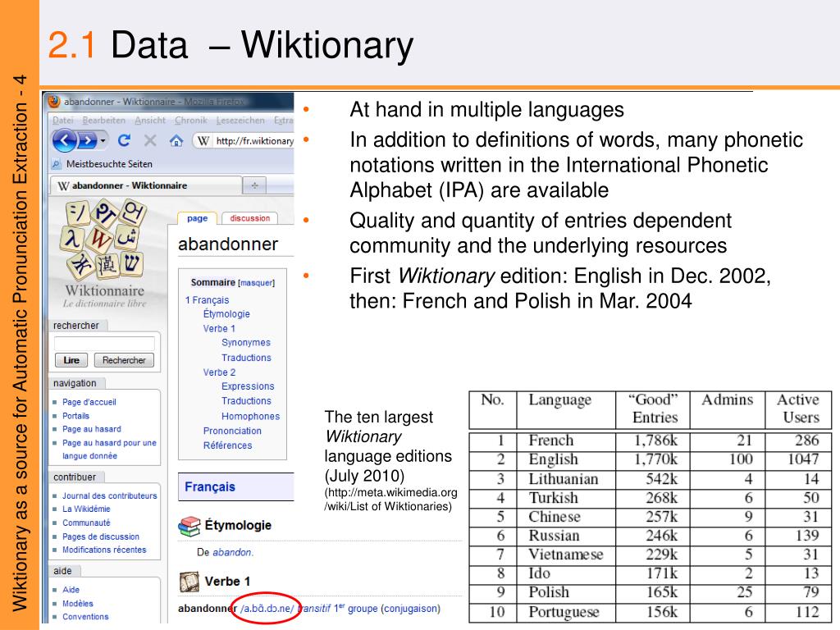Jump to Références in contents
The height and width of the screenshot is (630, 840).
pyautogui.click(x=227, y=445)
